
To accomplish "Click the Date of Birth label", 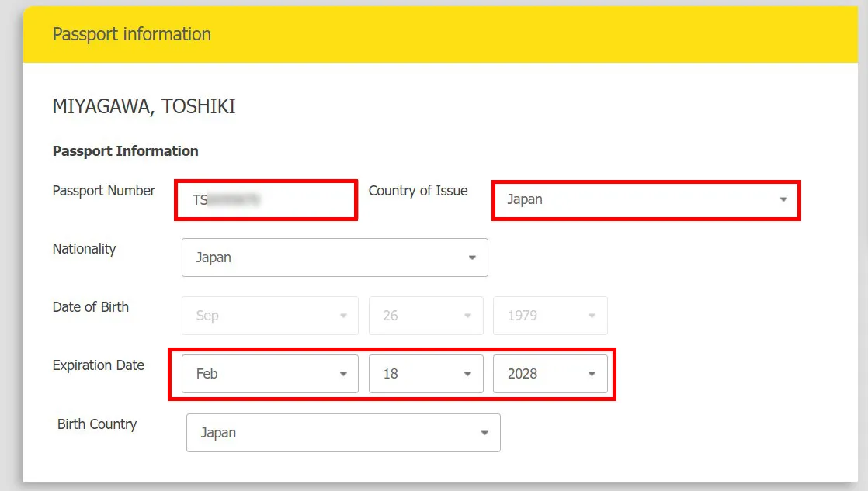I will (x=91, y=307).
